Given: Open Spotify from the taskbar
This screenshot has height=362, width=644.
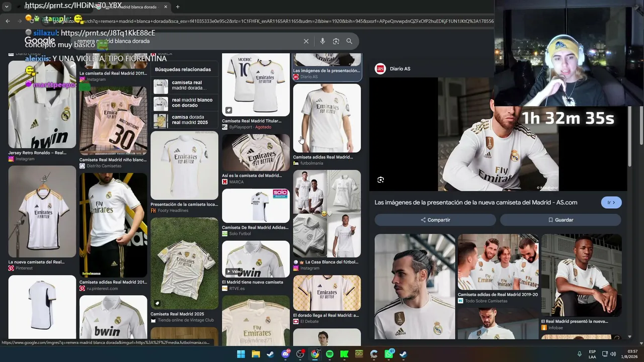Looking at the screenshot, I should 330,354.
